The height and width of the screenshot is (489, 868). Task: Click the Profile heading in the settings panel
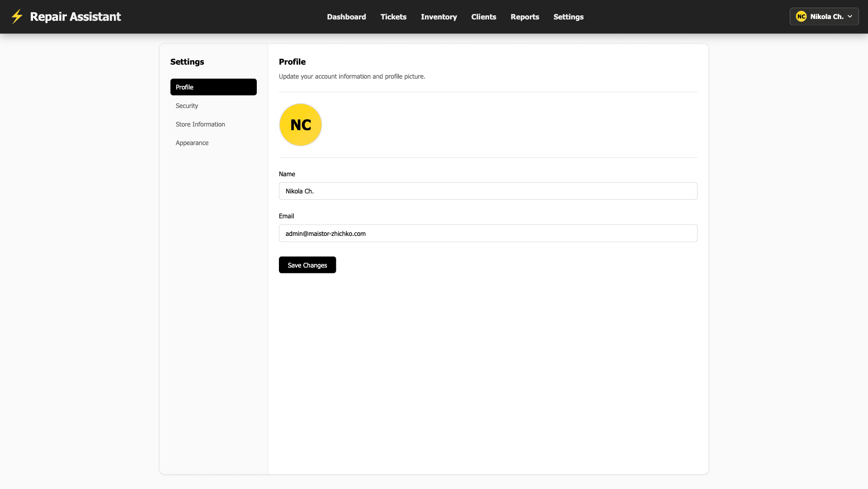click(x=292, y=62)
